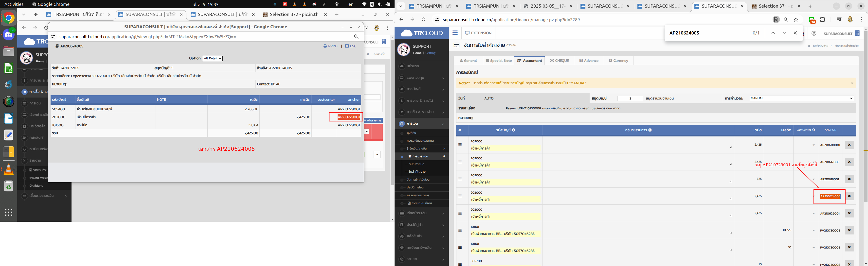Delete row with anchor AP210619001
The height and width of the screenshot is (266, 868).
click(x=849, y=179)
